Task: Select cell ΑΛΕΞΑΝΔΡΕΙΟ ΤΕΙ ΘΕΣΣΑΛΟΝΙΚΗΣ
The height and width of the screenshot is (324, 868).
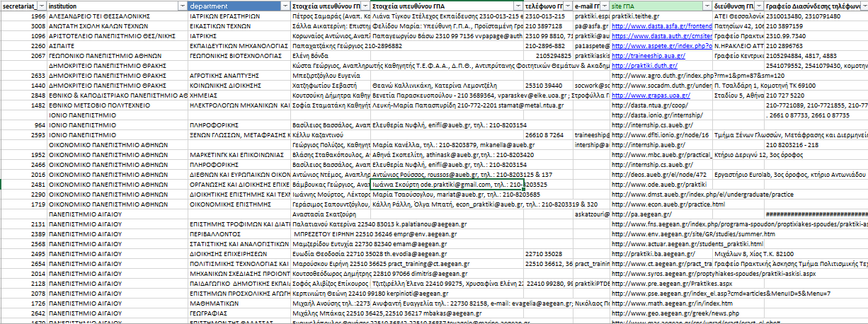Action: (118, 15)
